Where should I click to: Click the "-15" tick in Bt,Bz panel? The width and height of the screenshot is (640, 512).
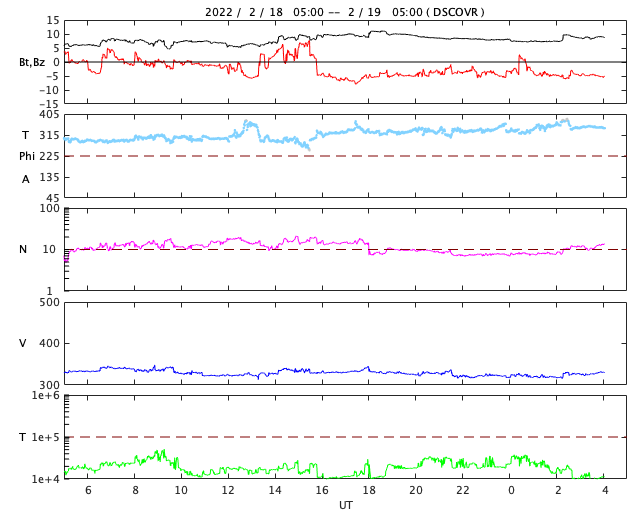(49, 104)
